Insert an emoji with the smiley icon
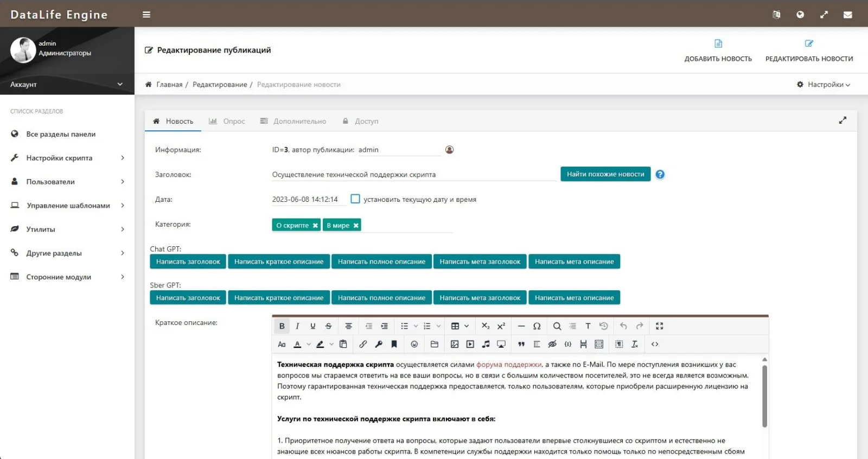 [414, 344]
